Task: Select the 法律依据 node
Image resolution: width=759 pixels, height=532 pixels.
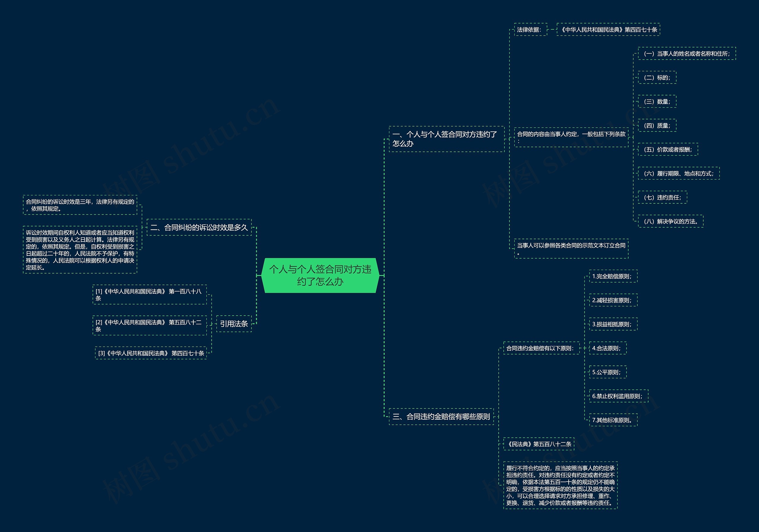Action: pos(530,29)
